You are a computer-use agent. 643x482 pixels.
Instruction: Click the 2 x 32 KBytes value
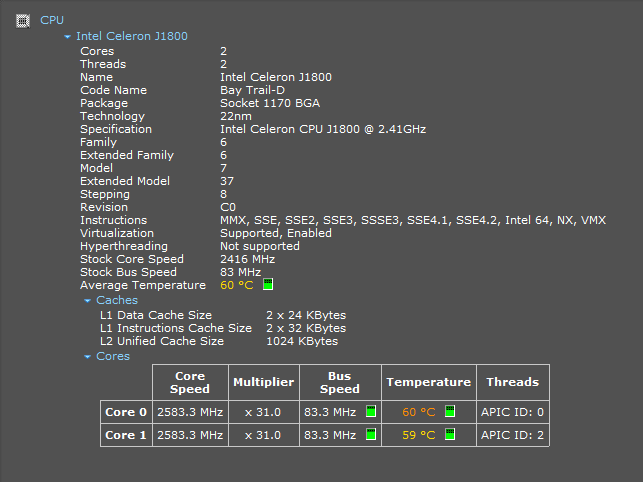pyautogui.click(x=306, y=328)
